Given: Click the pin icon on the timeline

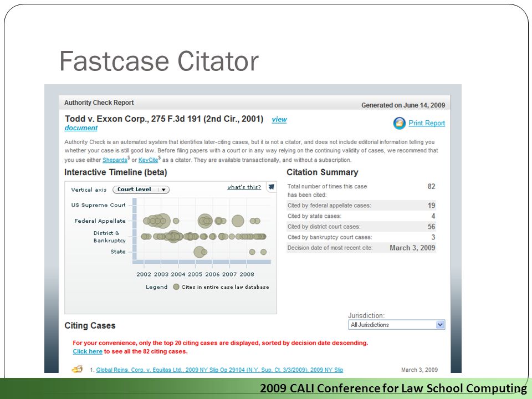Looking at the screenshot, I should coord(272,187).
